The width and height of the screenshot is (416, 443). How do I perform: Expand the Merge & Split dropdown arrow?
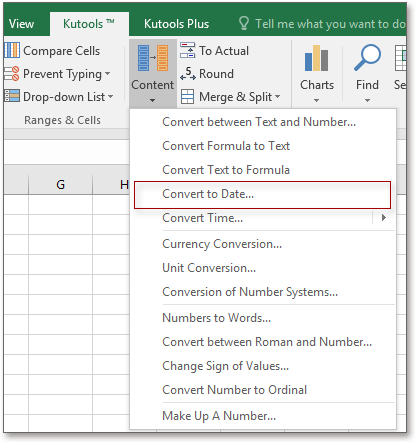277,97
